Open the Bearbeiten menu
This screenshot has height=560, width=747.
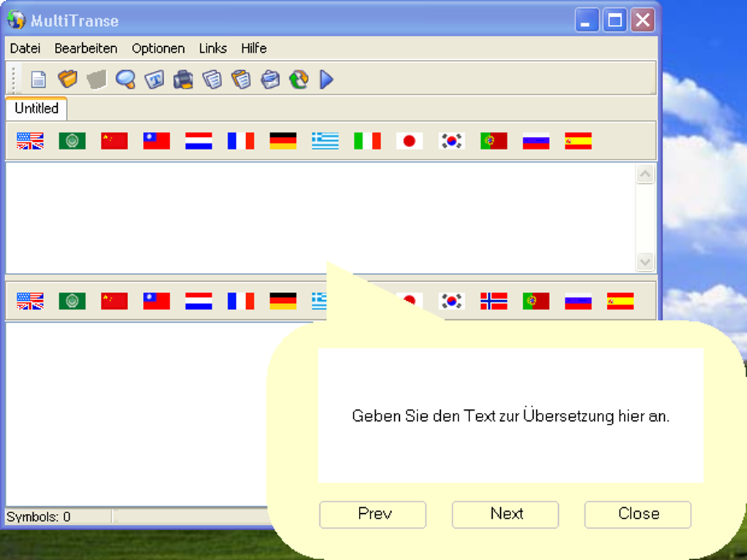click(86, 48)
